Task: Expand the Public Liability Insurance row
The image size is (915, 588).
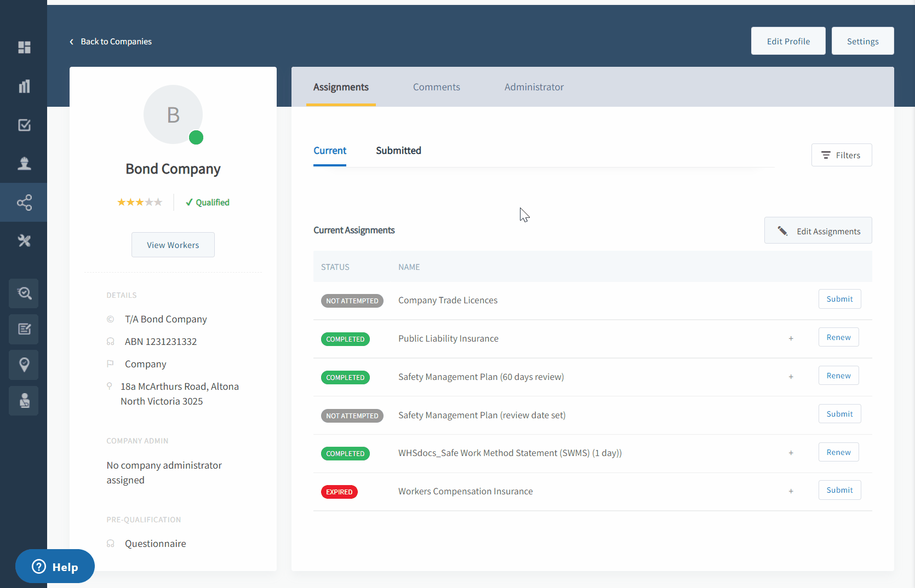Action: [791, 339]
